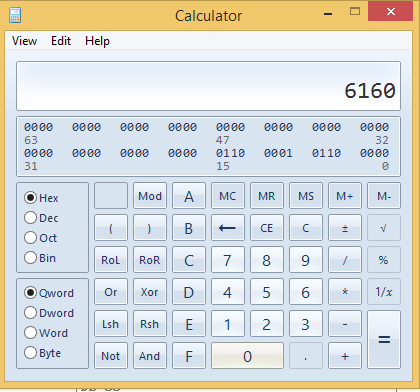Subtract from memory with M-

click(x=384, y=196)
